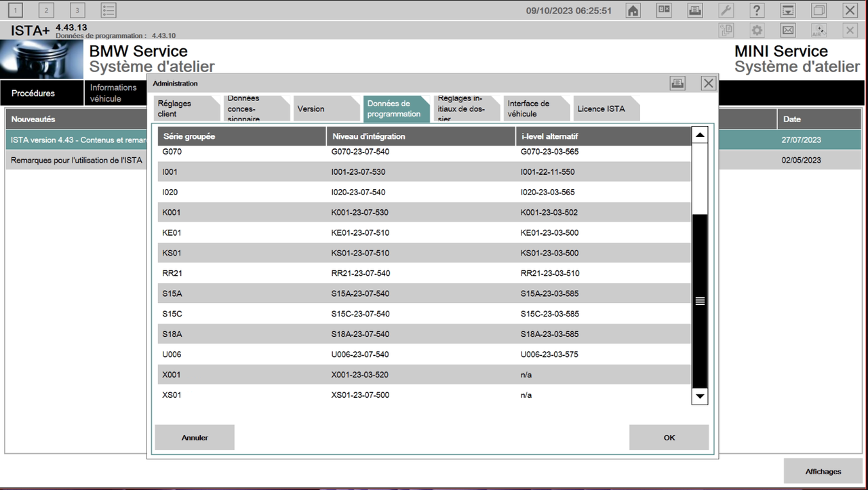Select the S15C series row
868x490 pixels.
(x=425, y=314)
